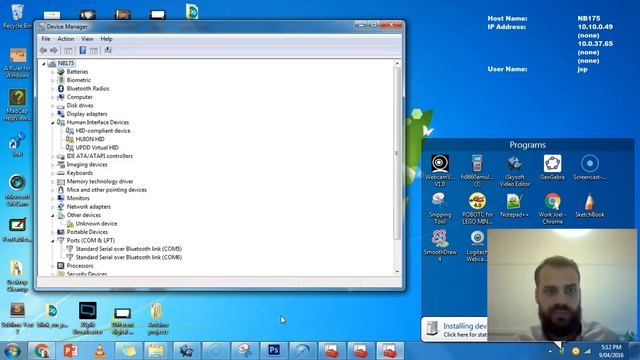The width and height of the screenshot is (640, 360).
Task: Expand the Imaging devices node
Action: (x=53, y=164)
